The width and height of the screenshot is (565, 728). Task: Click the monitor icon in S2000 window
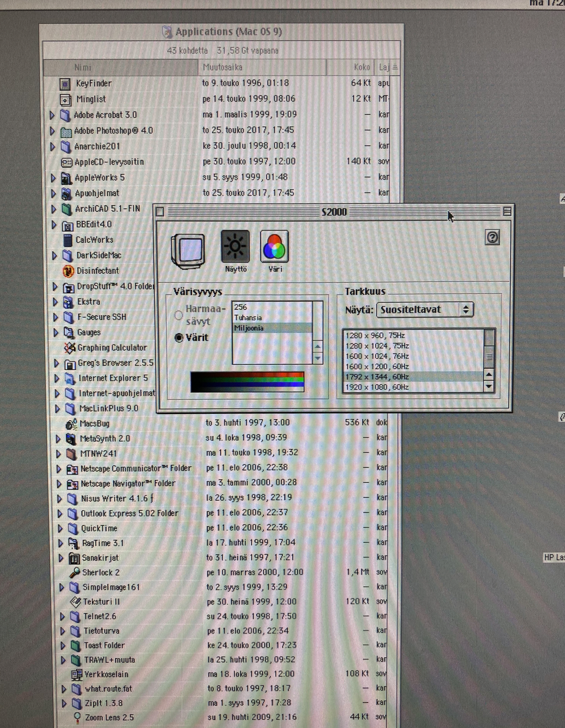(188, 251)
